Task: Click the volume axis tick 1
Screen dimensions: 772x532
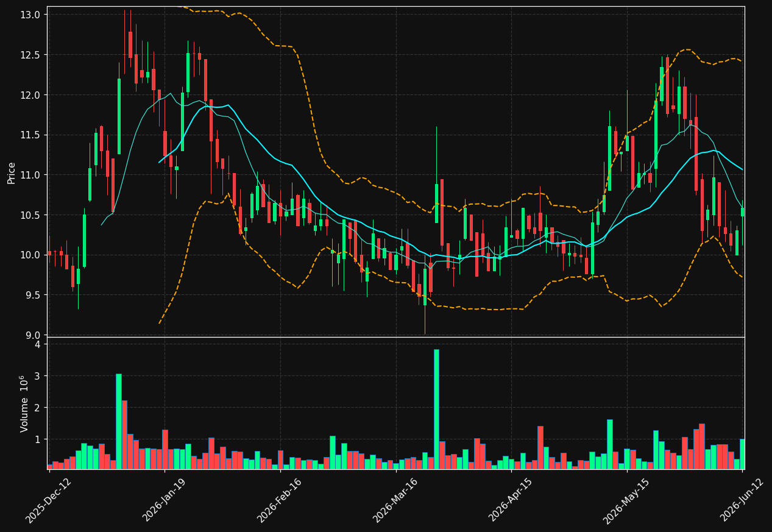Action: click(37, 439)
